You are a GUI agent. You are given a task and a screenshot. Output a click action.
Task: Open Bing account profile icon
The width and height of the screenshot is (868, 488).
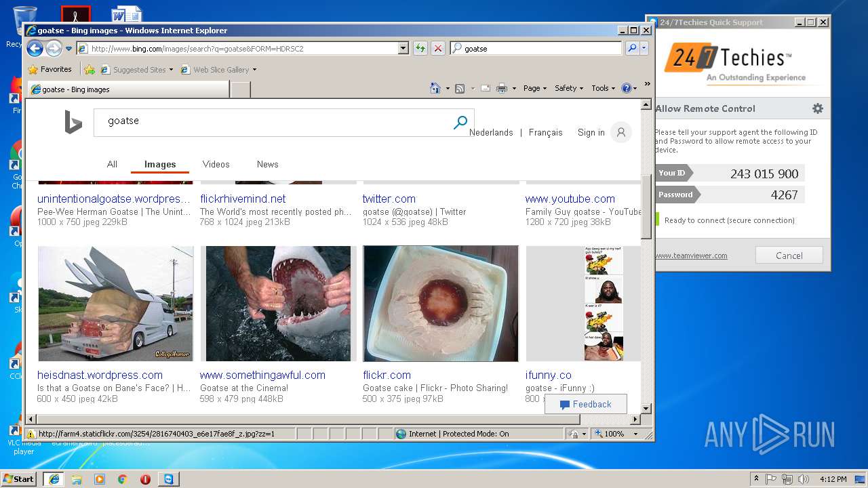pyautogui.click(x=620, y=132)
